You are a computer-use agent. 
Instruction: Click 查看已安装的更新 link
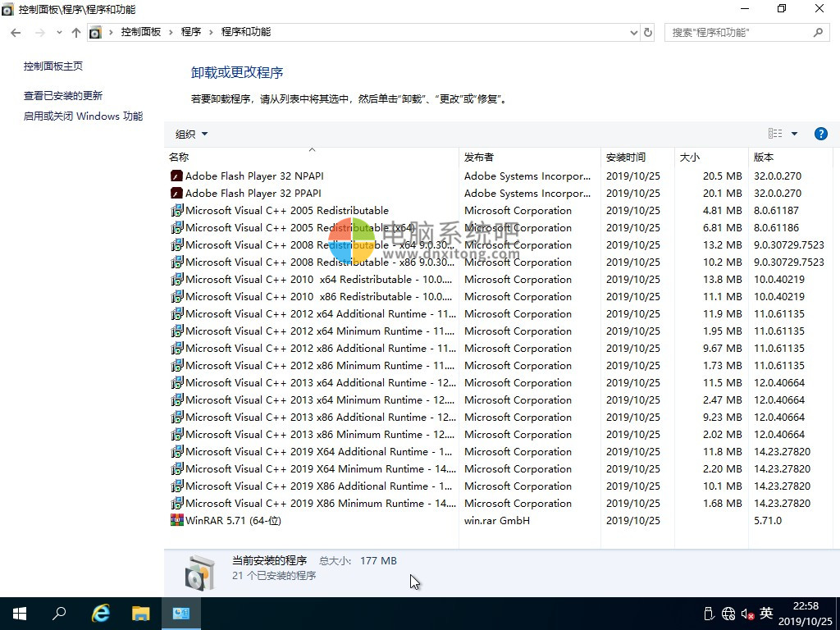[x=63, y=96]
